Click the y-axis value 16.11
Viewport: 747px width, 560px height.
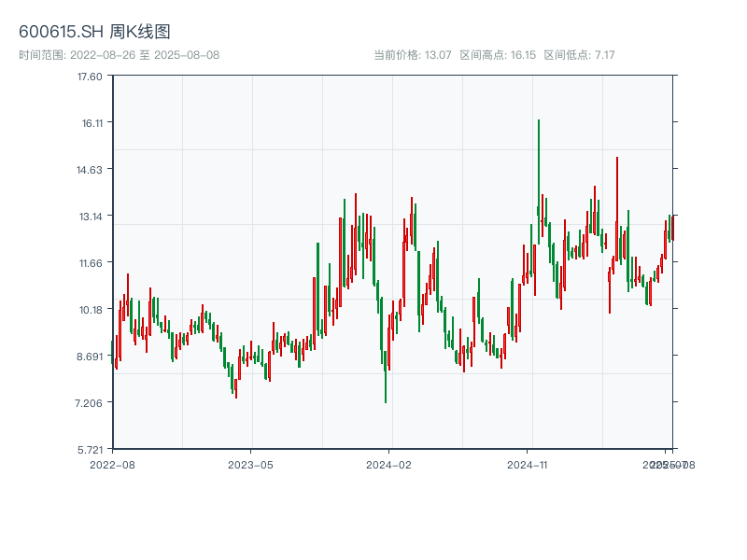(x=92, y=123)
